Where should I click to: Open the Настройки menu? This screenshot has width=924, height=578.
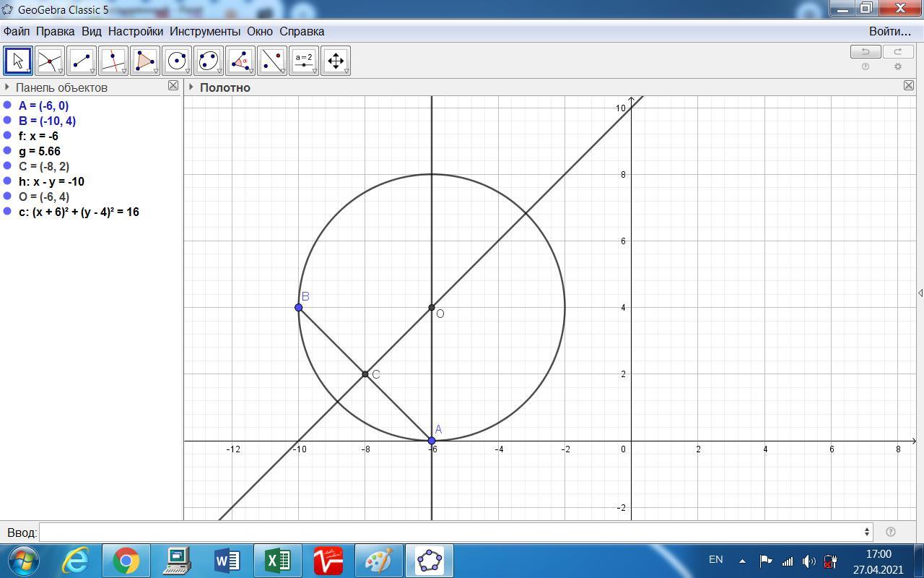136,31
